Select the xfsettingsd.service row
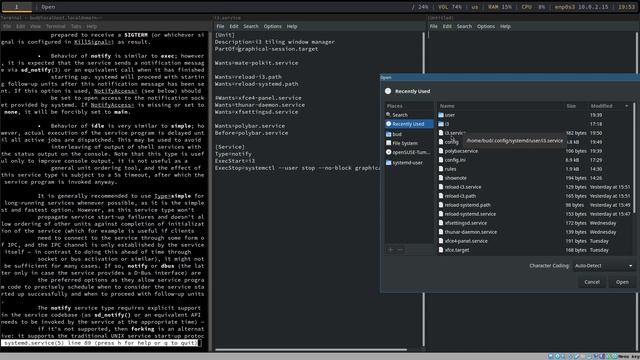 (x=535, y=223)
